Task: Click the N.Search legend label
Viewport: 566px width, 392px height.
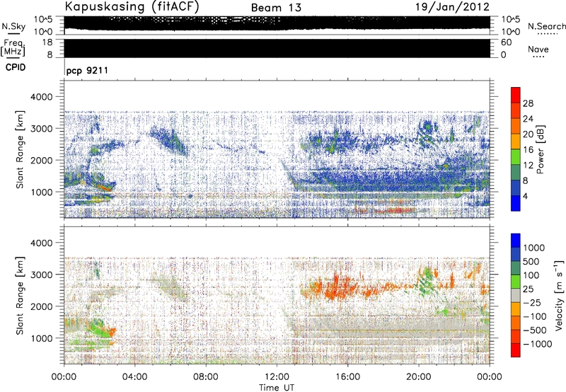Action: click(546, 26)
